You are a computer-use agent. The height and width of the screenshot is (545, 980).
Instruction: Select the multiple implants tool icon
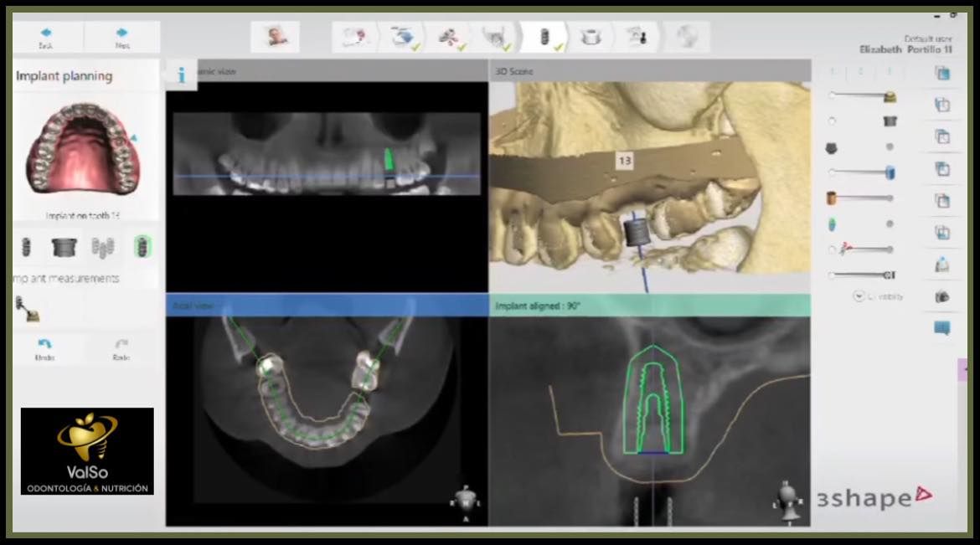click(x=103, y=248)
